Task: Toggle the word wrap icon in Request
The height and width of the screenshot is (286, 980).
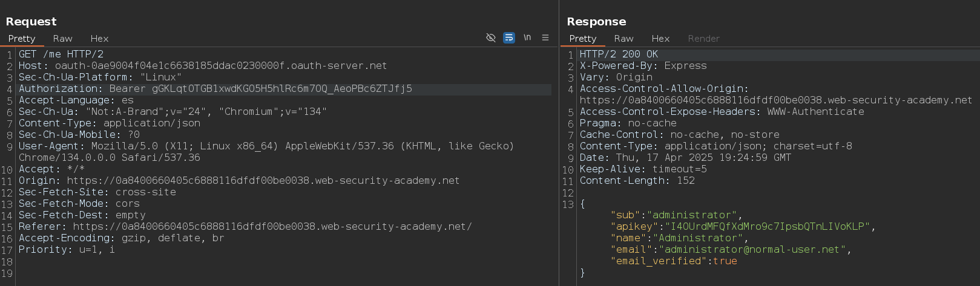Action: tap(509, 37)
